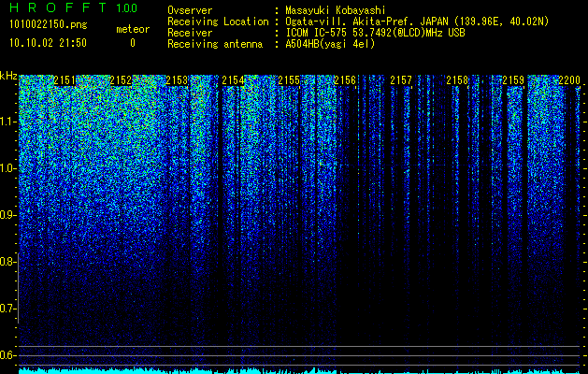Click the 0.9 kHz axis label

7,215
